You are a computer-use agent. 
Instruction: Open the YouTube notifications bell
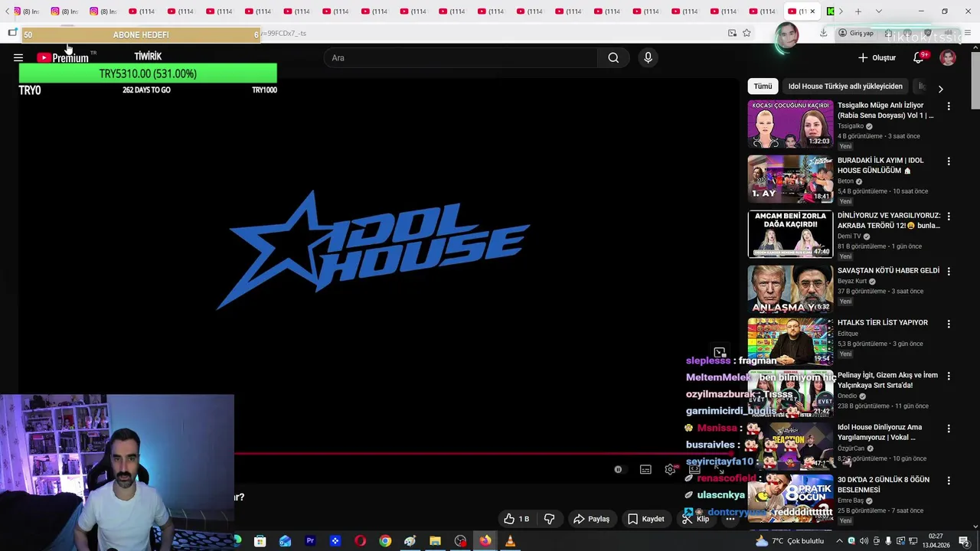click(x=919, y=57)
